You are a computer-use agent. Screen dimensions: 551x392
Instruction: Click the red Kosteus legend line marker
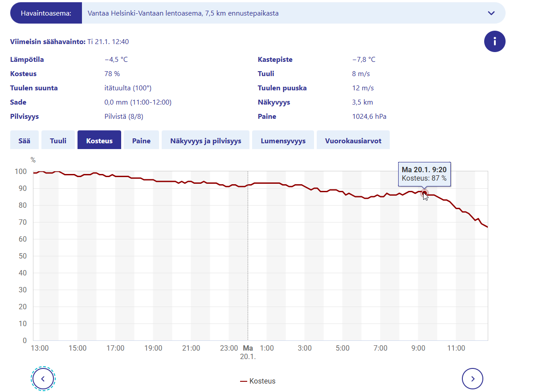(244, 381)
